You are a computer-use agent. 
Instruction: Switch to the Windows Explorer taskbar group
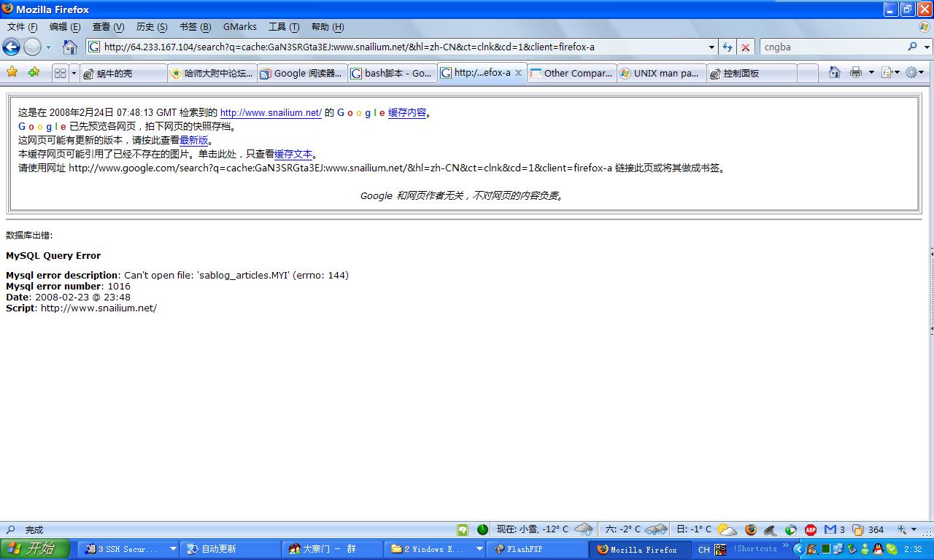pyautogui.click(x=435, y=549)
